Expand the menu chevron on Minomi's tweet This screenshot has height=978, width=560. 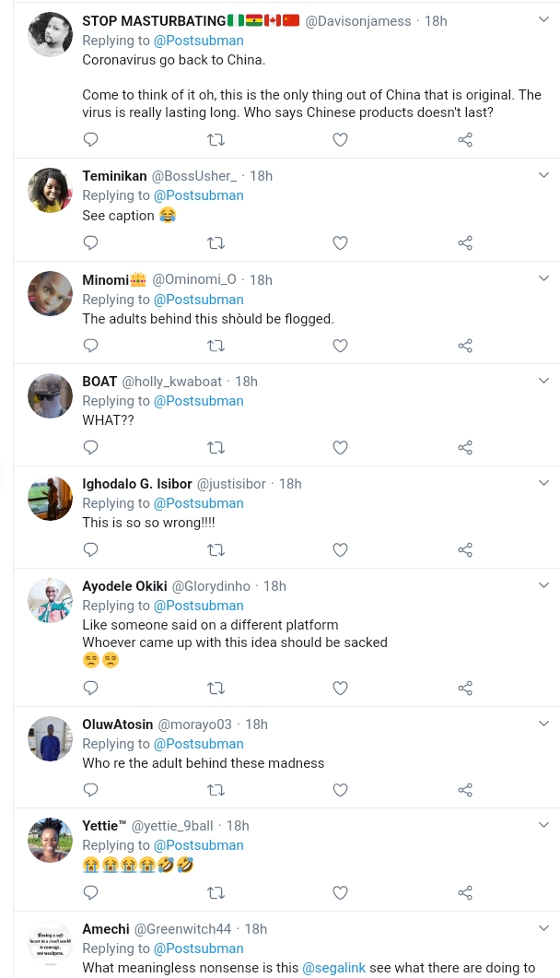543,279
